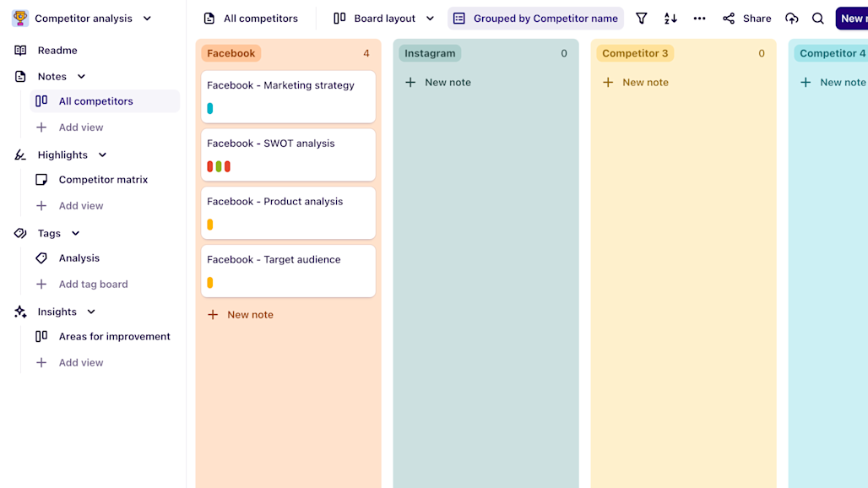Open the Analysis tag board
Viewport: 868px width, 488px height.
pyautogui.click(x=79, y=258)
